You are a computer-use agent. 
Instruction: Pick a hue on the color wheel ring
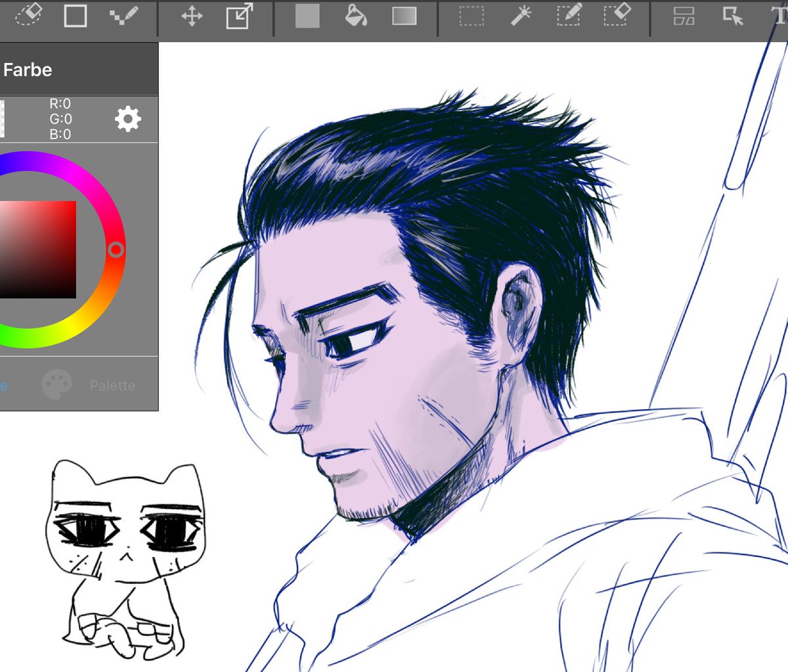[x=116, y=250]
